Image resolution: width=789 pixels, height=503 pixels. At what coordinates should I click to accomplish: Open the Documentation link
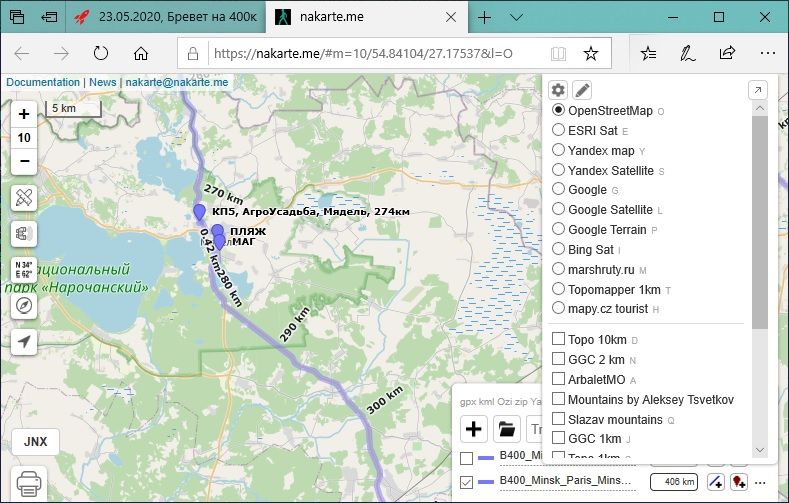43,82
